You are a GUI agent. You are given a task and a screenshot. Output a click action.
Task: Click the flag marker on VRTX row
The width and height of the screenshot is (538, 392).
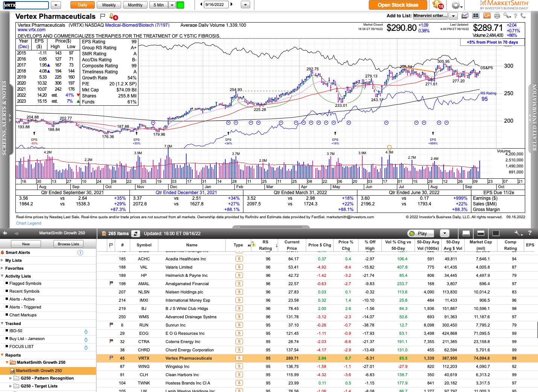(x=110, y=358)
